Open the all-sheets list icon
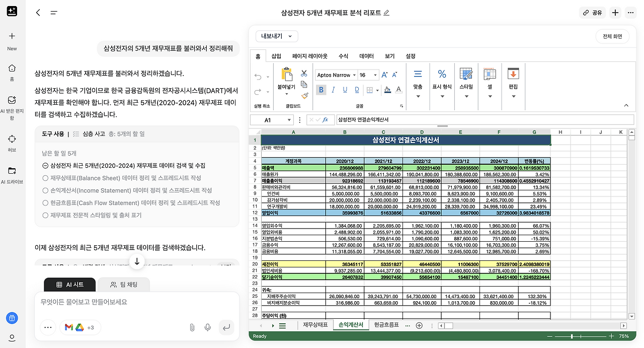 282,326
